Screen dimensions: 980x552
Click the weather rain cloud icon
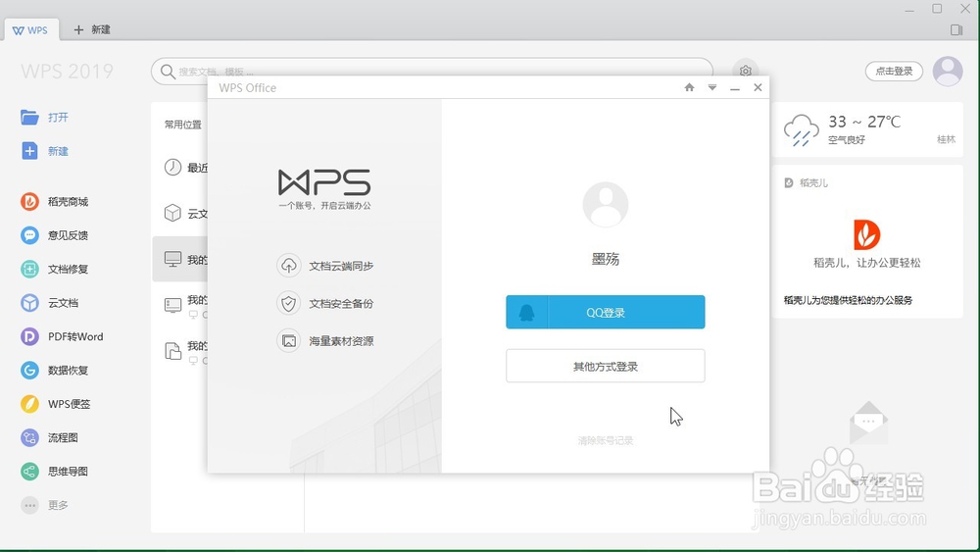tap(802, 130)
